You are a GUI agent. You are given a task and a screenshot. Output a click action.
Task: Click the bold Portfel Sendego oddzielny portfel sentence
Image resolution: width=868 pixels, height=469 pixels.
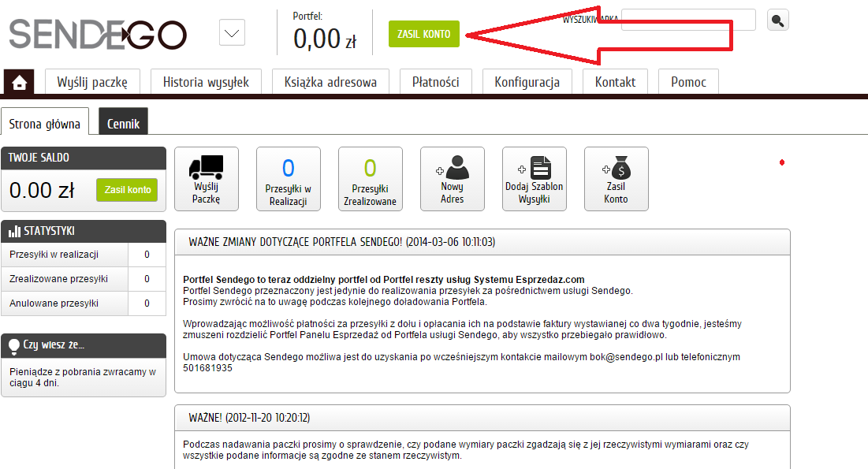tap(384, 280)
